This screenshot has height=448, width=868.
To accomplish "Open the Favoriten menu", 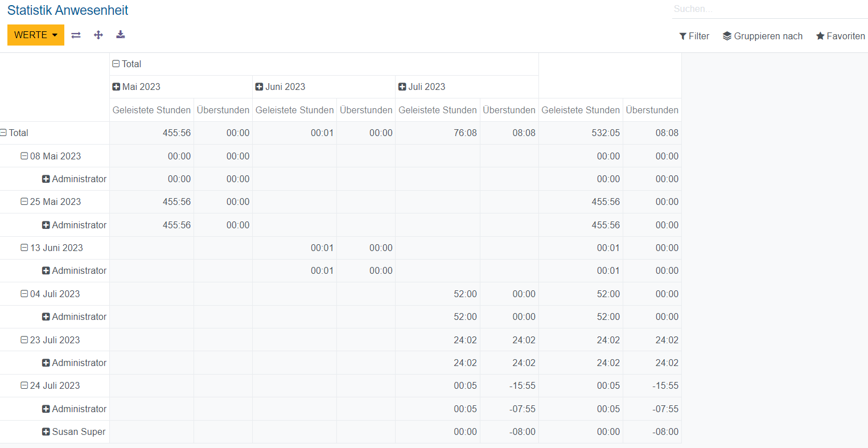I will pos(840,36).
